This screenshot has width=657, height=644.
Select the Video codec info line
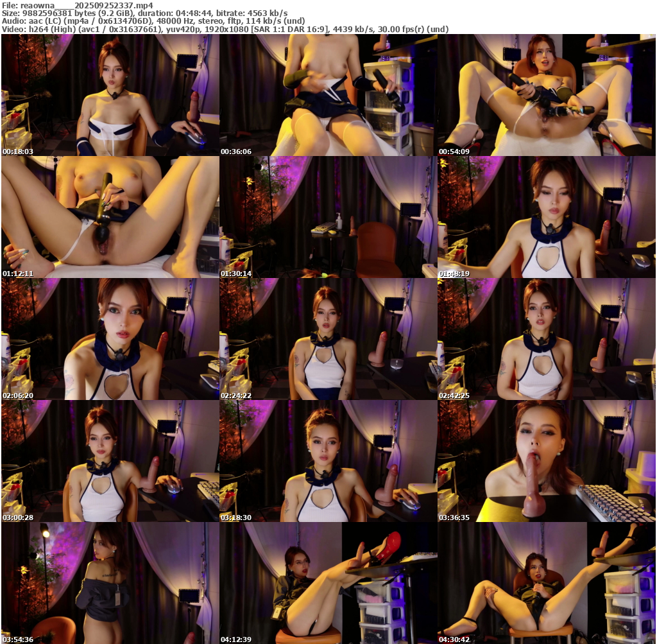pyautogui.click(x=225, y=29)
